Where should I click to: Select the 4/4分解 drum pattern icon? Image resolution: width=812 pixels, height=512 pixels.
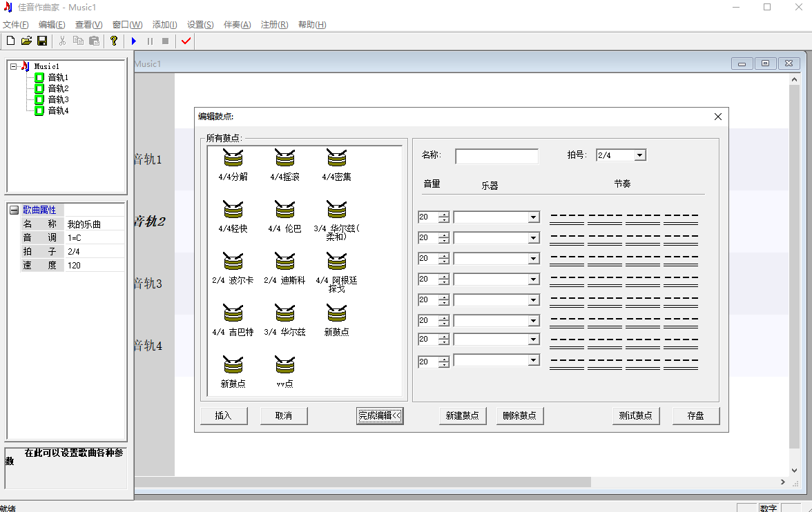point(233,158)
